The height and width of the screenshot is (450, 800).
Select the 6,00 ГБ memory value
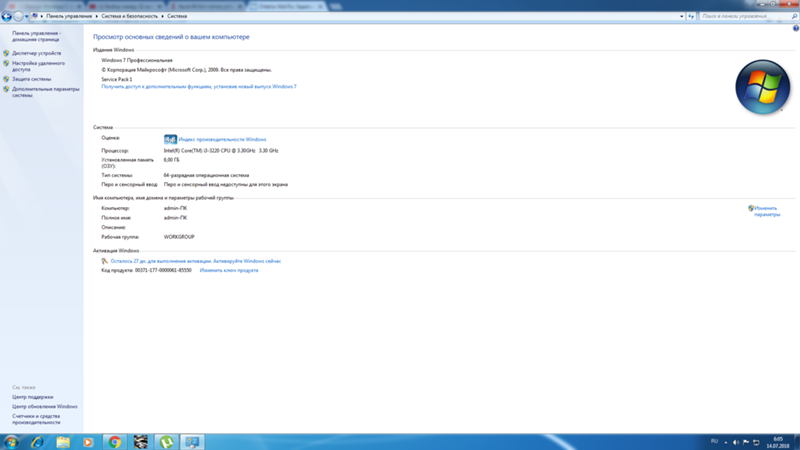(x=171, y=160)
